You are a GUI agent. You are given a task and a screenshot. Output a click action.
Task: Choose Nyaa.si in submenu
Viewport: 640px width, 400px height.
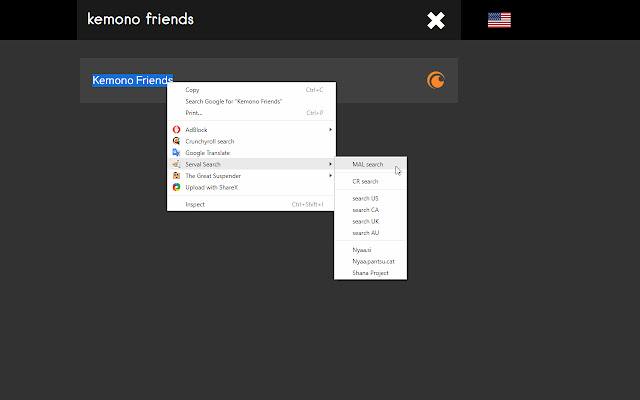click(371, 250)
